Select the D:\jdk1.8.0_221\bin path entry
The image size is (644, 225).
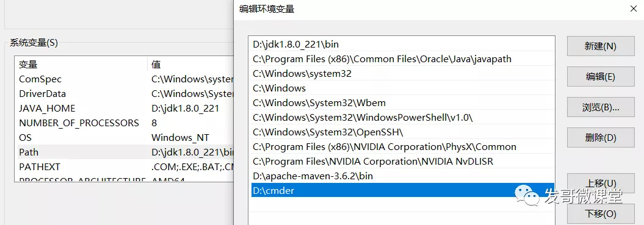click(402, 44)
